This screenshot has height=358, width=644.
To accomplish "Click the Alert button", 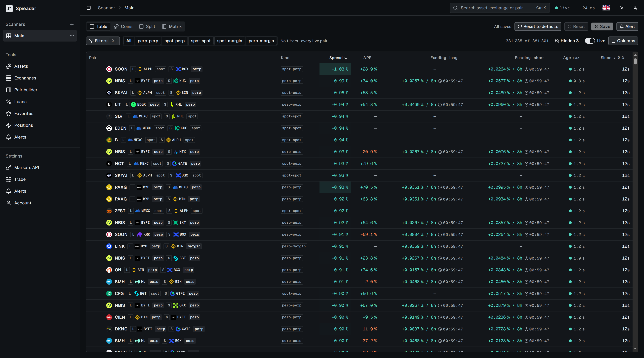I will [627, 26].
